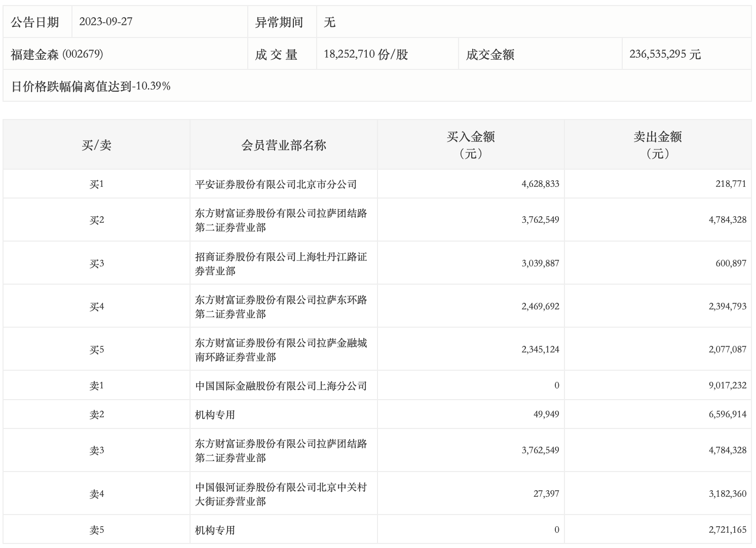The height and width of the screenshot is (548, 756).
Task: Click 机构专用 in the 卖2 row
Action: (215, 415)
